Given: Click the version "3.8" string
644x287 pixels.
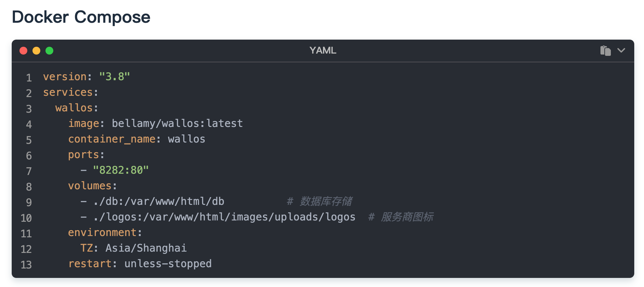Looking at the screenshot, I should pyautogui.click(x=114, y=77).
